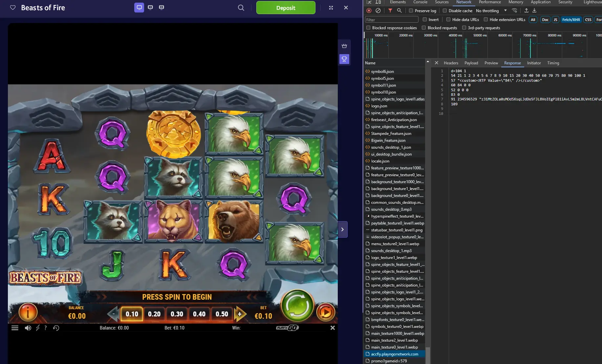The image size is (602, 364).
Task: Open network conditions wifi icon
Action: (x=514, y=11)
